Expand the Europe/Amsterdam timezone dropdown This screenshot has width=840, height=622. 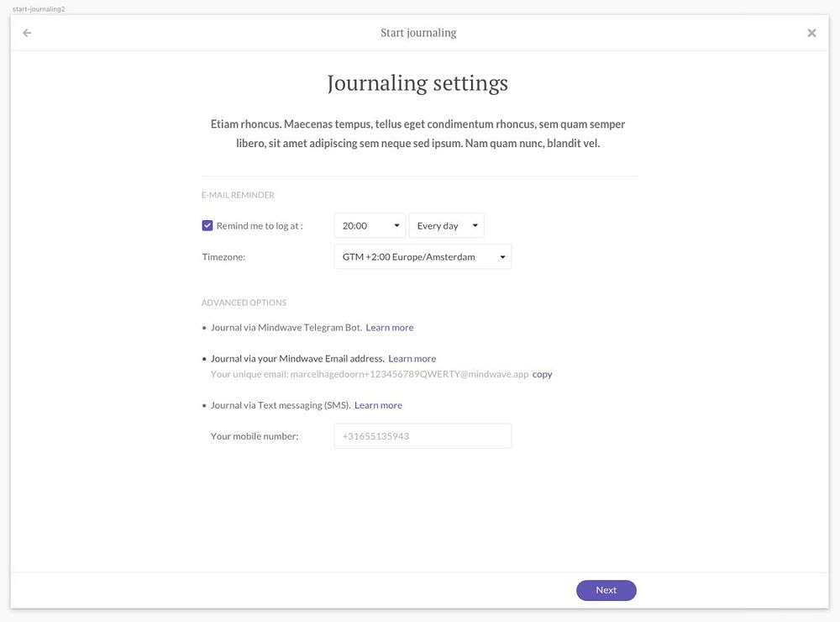point(423,256)
